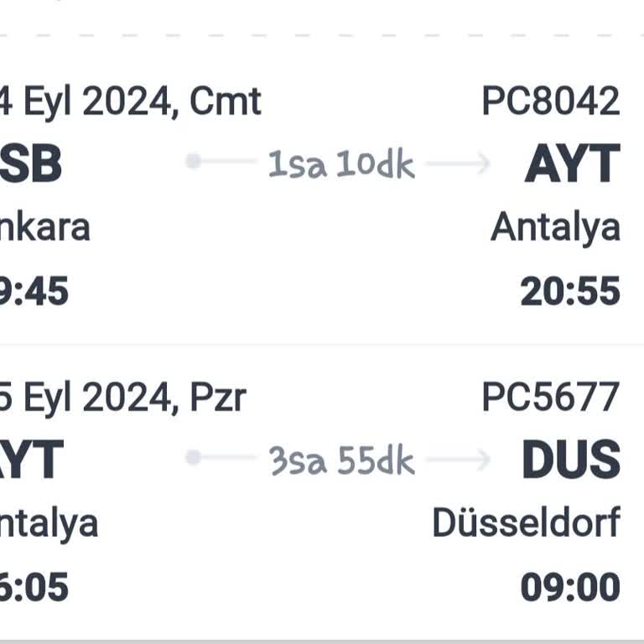Select the 09:00 arrival time

pos(570,588)
